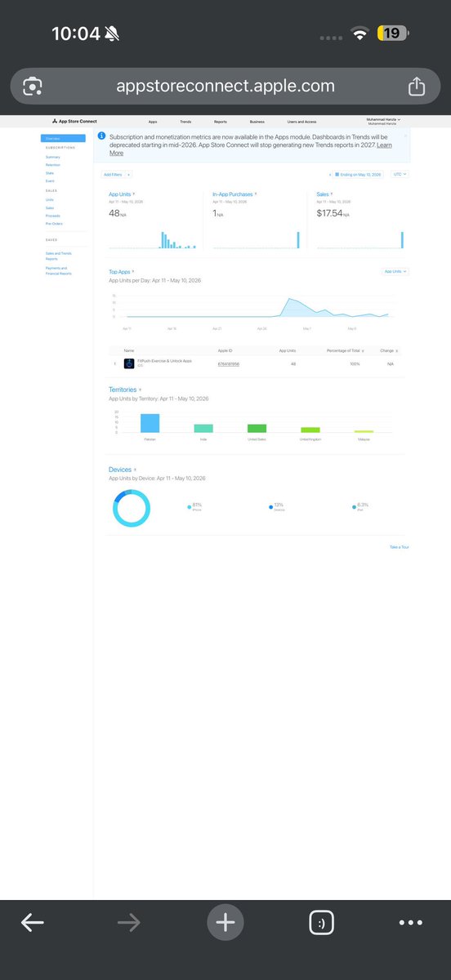Screen dimensions: 451x980
Task: Tap the browser forward arrow
Action: point(129,922)
